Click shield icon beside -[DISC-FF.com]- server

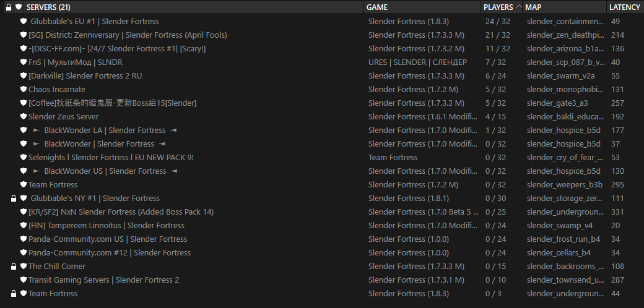(x=24, y=48)
